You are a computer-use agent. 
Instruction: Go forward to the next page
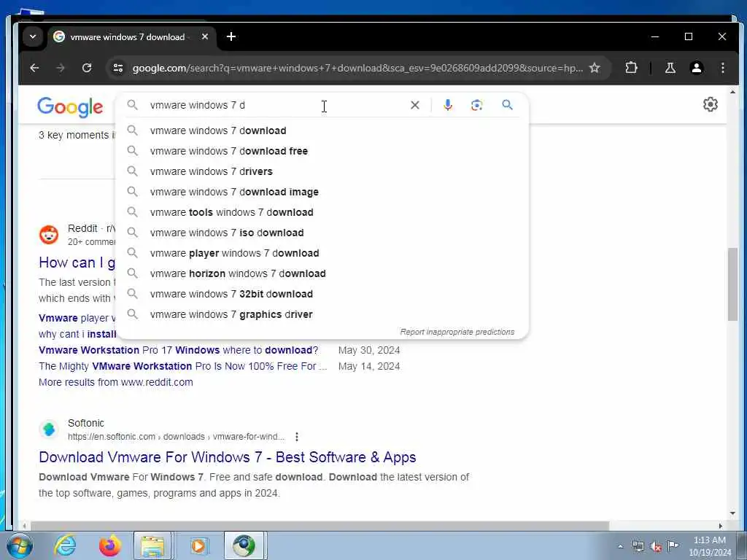(x=61, y=68)
